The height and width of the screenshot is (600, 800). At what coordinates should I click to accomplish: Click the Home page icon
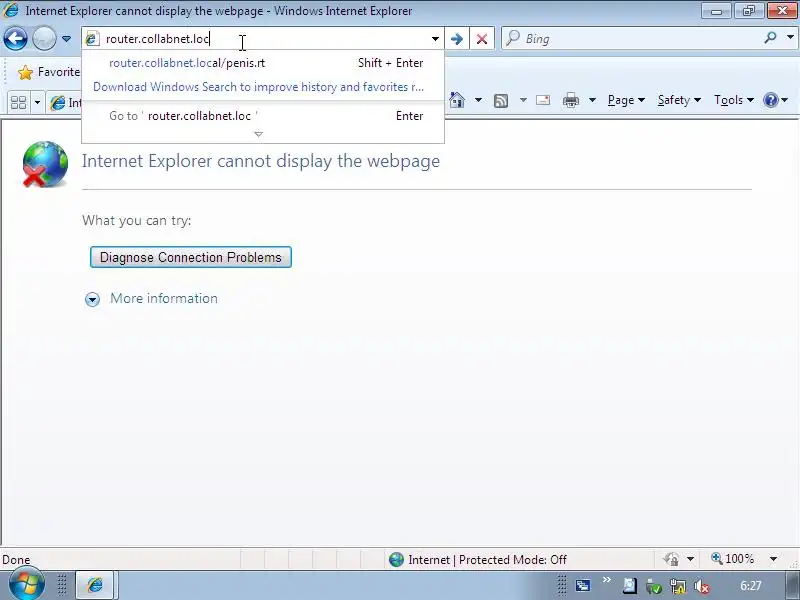click(x=457, y=100)
